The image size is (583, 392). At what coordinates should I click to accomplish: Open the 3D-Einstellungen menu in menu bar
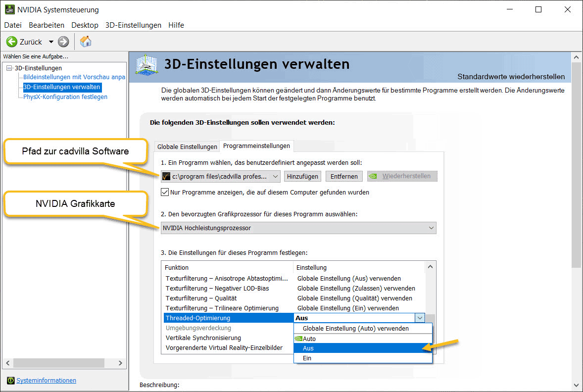[x=133, y=25]
